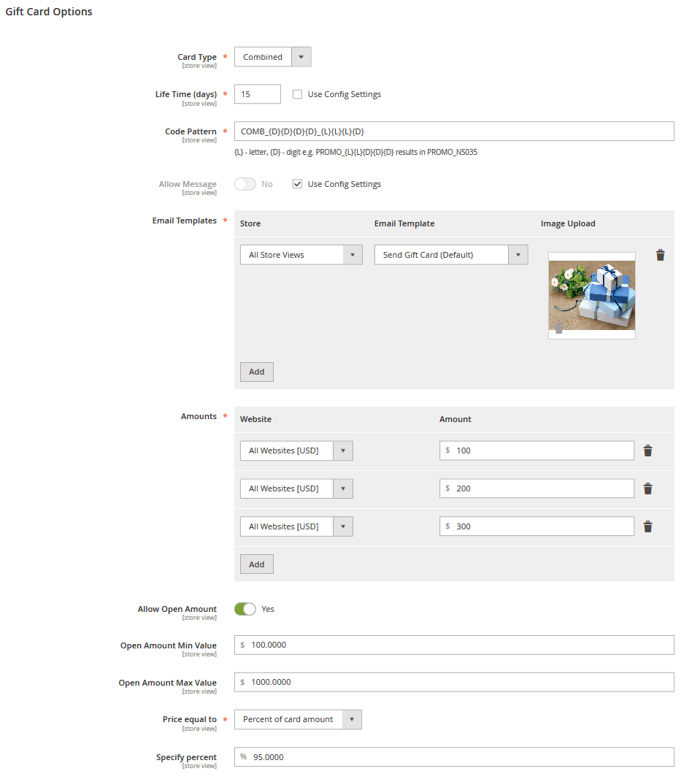Click Add button under Email Templates

(x=257, y=372)
